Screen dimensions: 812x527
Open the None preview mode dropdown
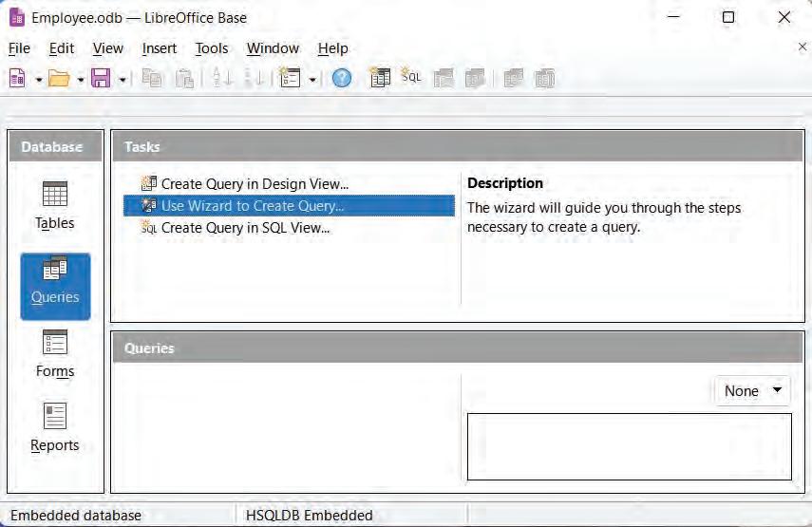coord(752,391)
